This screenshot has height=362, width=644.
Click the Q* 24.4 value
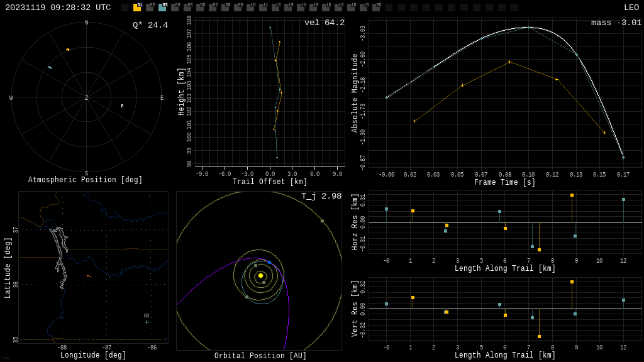click(150, 25)
